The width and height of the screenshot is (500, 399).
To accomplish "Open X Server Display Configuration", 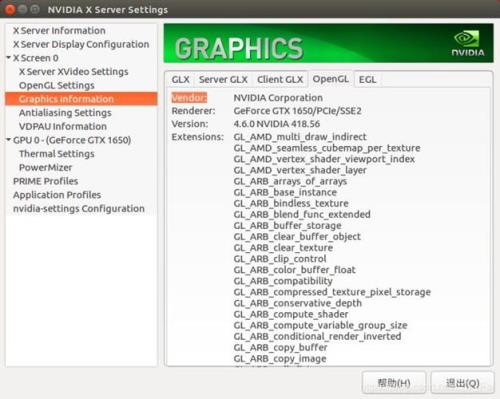I will click(81, 44).
